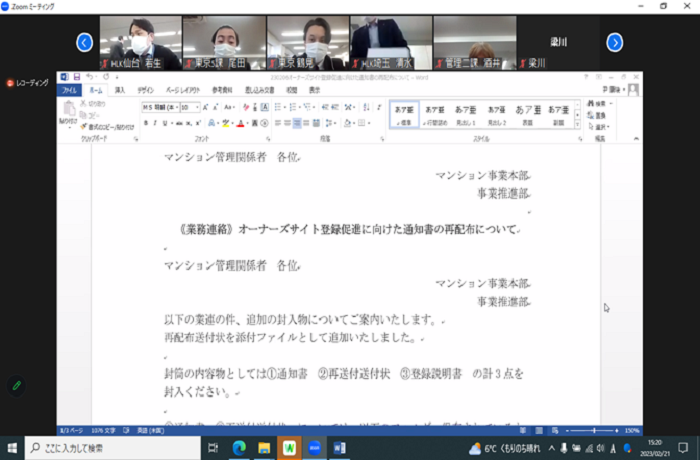The height and width of the screenshot is (460, 700).
Task: Switch to the Design (デザイン) tab
Action: click(x=146, y=90)
